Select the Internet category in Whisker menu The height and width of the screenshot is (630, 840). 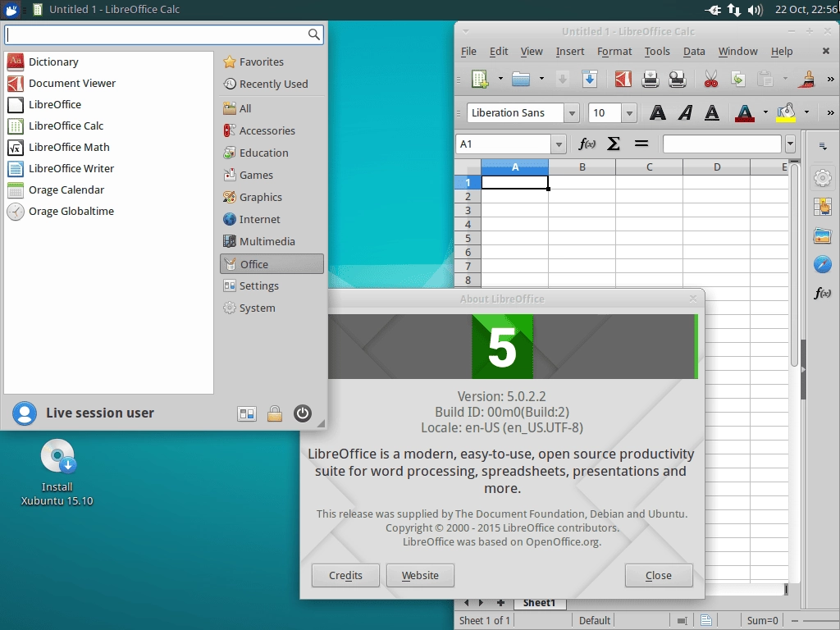(272, 219)
